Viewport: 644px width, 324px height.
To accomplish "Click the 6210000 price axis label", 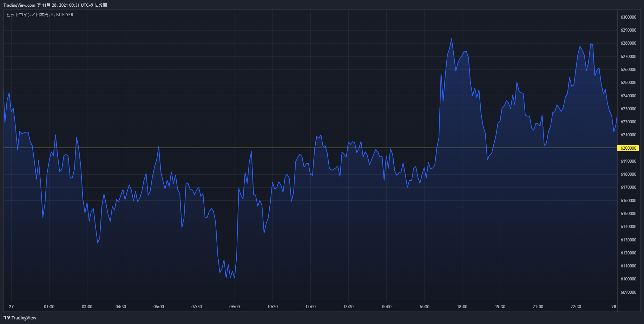I will click(x=629, y=135).
